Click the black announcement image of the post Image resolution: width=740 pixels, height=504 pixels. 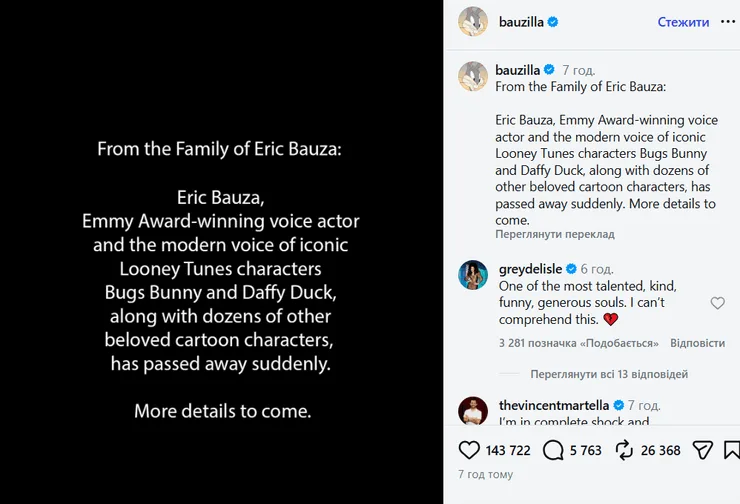pos(221,252)
